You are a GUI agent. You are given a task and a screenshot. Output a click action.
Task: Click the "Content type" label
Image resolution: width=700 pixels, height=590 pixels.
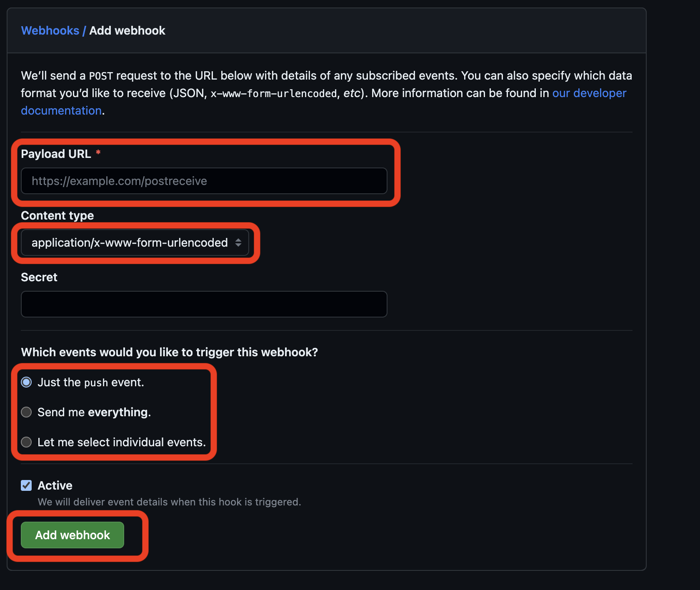point(57,215)
